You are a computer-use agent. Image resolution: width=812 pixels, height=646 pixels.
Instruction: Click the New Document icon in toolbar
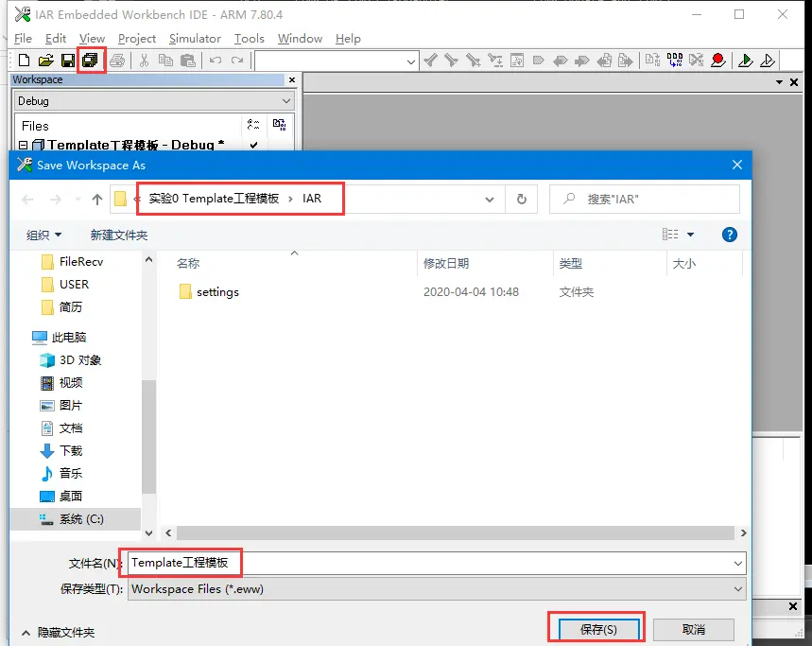[24, 61]
